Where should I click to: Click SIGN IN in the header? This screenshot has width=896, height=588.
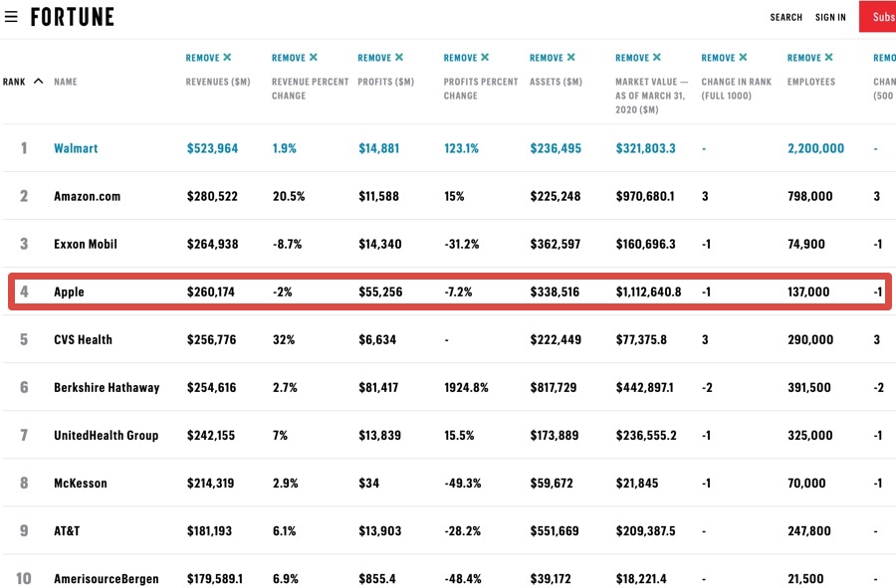[x=830, y=17]
